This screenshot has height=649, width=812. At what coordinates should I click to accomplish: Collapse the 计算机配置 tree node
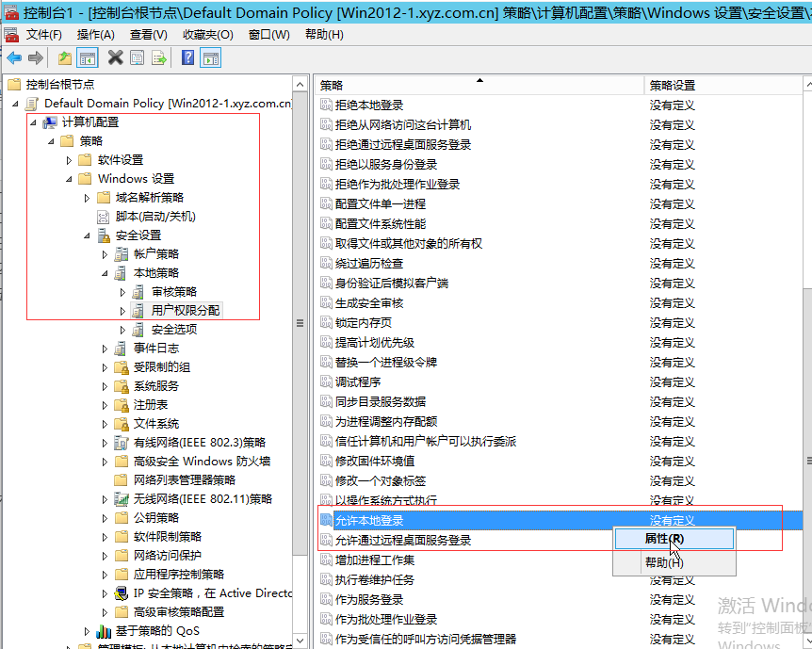point(33,122)
